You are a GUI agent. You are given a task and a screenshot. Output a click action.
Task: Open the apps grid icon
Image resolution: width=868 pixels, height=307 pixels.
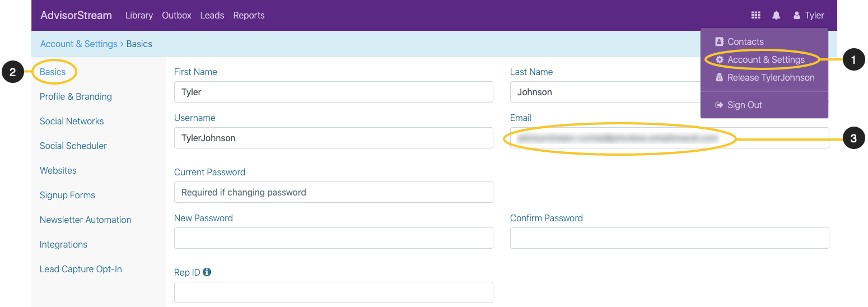point(755,16)
